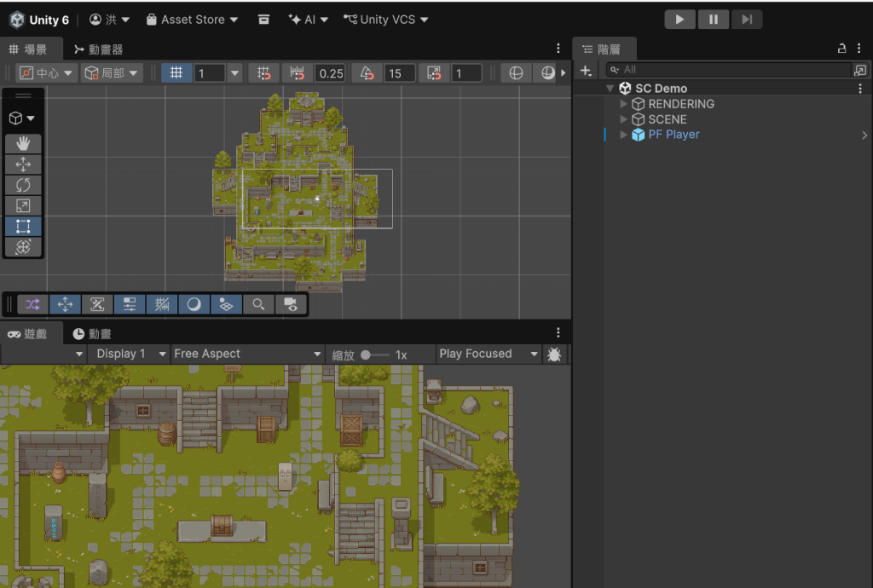Click the grid size field showing 1
The height and width of the screenshot is (588, 873).
coord(210,73)
